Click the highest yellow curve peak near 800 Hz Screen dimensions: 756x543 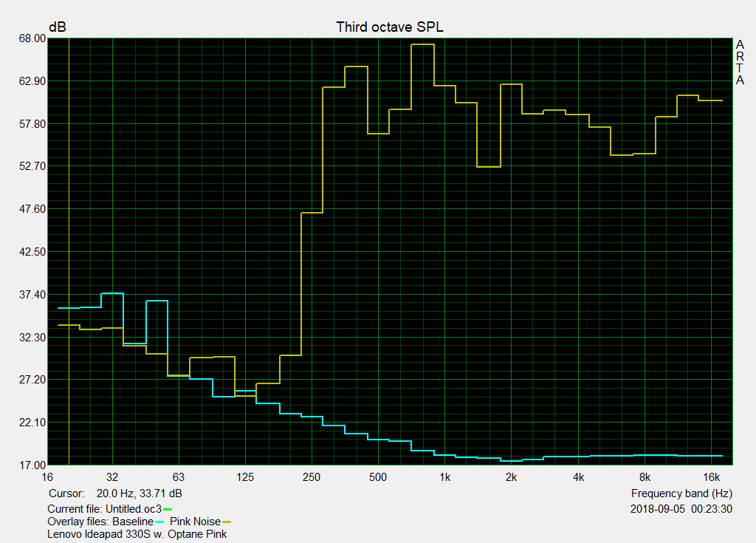[422, 44]
